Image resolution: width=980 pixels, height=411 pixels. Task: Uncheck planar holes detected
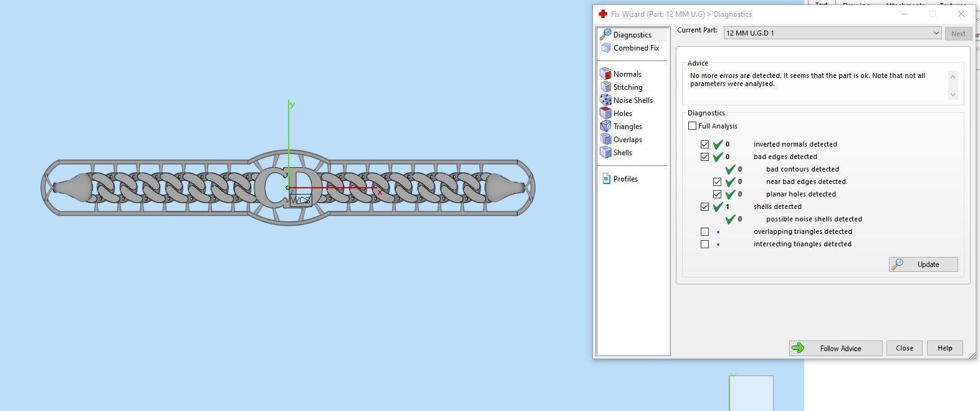click(x=717, y=194)
